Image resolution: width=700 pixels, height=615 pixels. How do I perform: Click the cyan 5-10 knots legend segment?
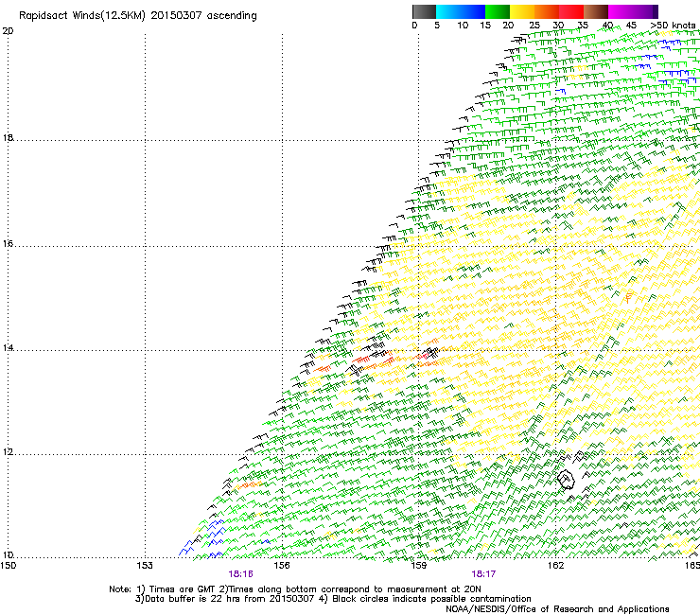point(448,11)
